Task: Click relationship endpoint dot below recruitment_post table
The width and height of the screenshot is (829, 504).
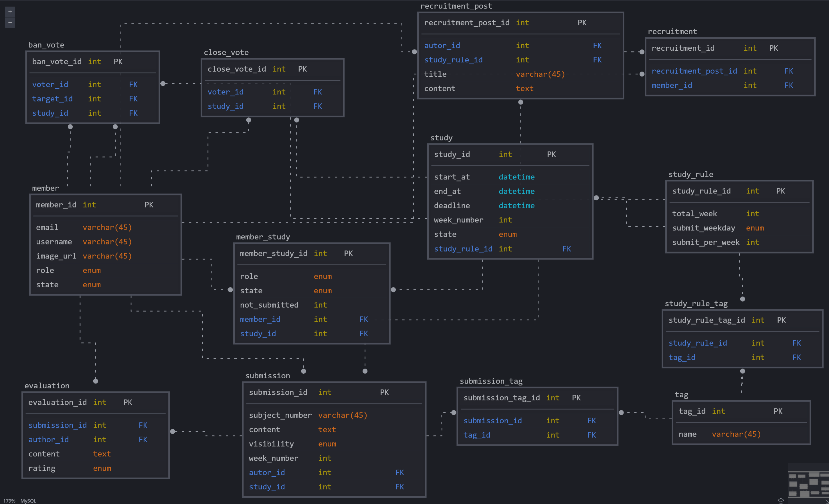Action: tap(521, 102)
